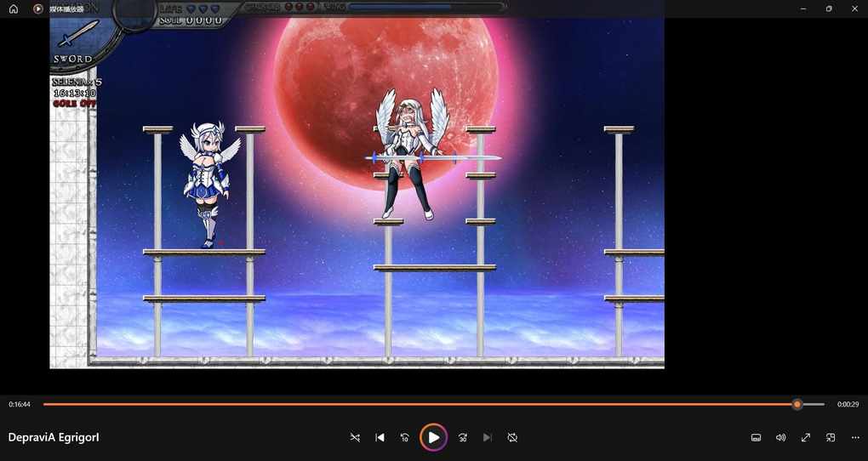868x461 pixels.
Task: Click the Media Player app logo icon
Action: [38, 9]
